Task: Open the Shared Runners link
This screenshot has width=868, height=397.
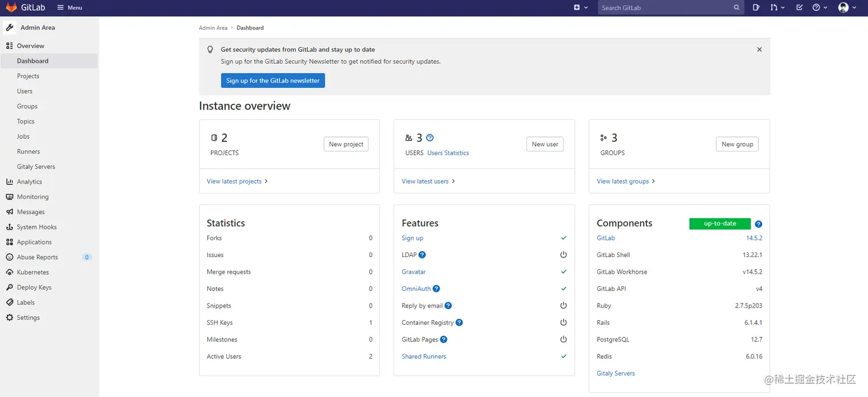Action: click(x=424, y=356)
